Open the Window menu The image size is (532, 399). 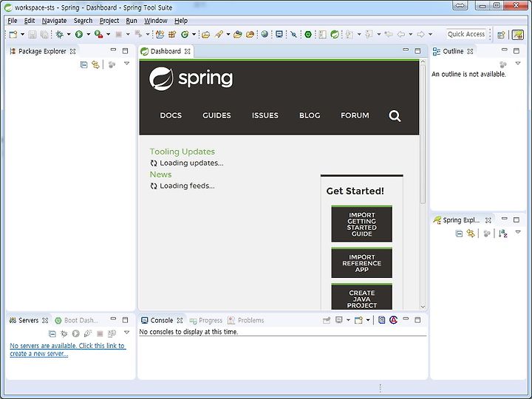tap(156, 21)
